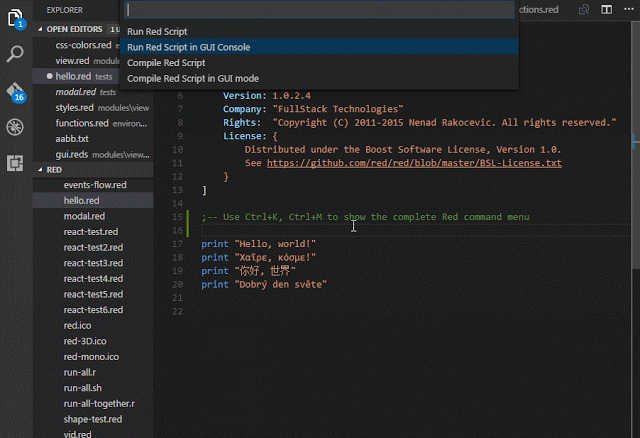
Task: Pick Compile Red Script in GUI mode
Action: (193, 78)
